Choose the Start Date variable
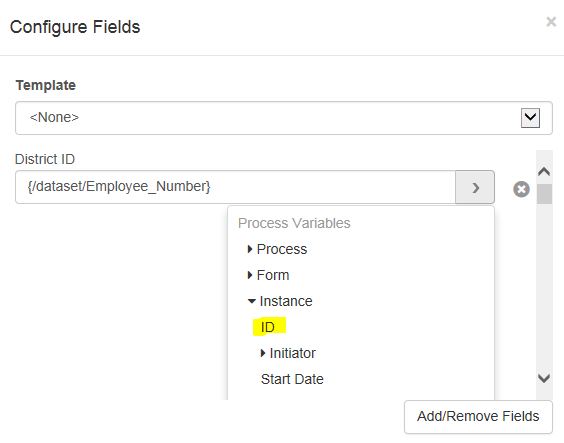This screenshot has height=443, width=564. [x=292, y=379]
